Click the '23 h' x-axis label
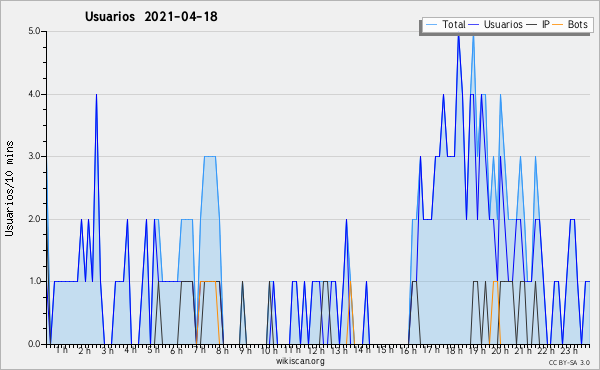600x370 pixels. click(569, 350)
